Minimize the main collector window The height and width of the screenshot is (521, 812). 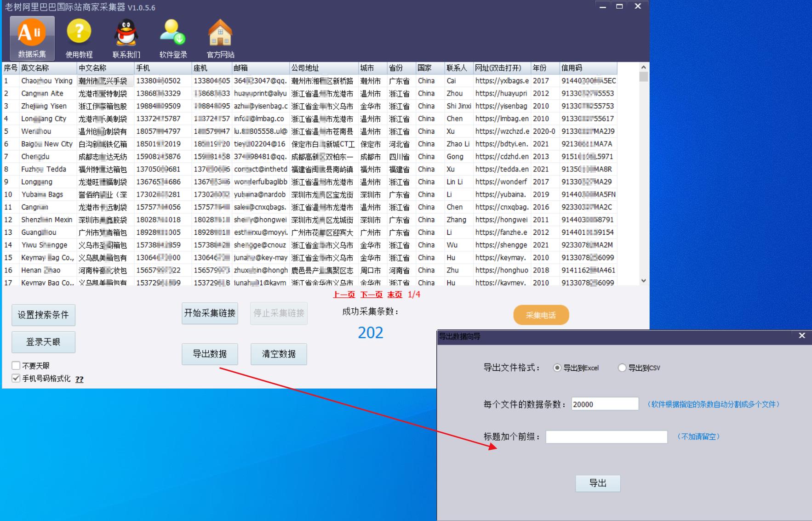pos(603,6)
